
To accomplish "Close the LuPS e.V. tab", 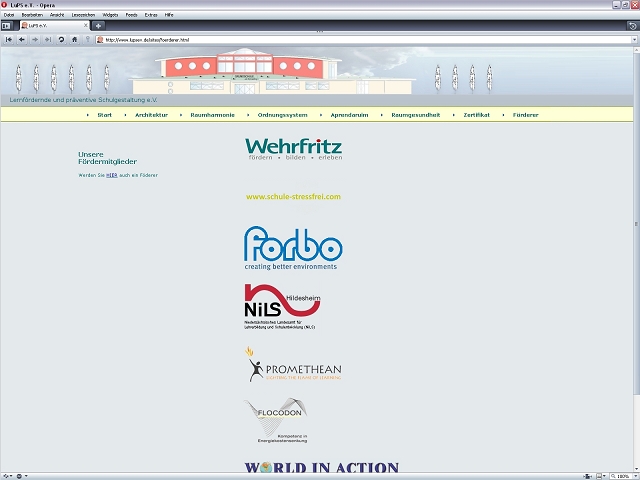I will pos(86,25).
